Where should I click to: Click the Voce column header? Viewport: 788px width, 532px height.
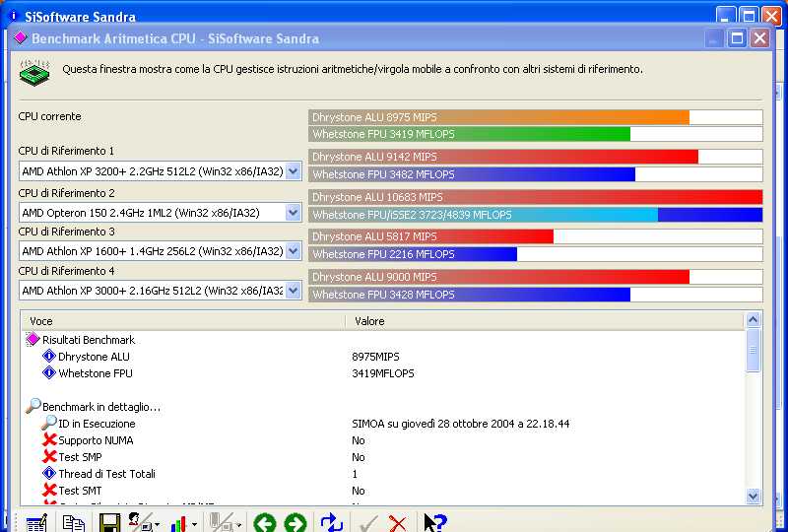[183, 321]
